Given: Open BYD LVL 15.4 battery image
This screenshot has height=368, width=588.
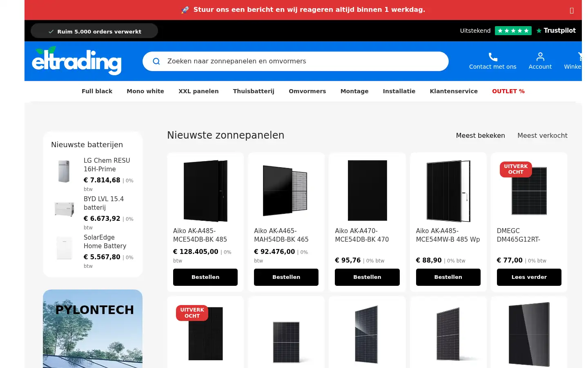Looking at the screenshot, I should [64, 209].
